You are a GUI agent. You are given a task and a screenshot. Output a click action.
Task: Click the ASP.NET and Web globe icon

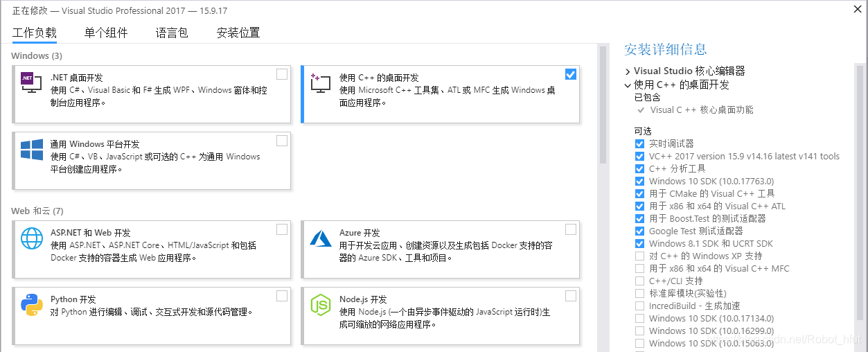(32, 238)
